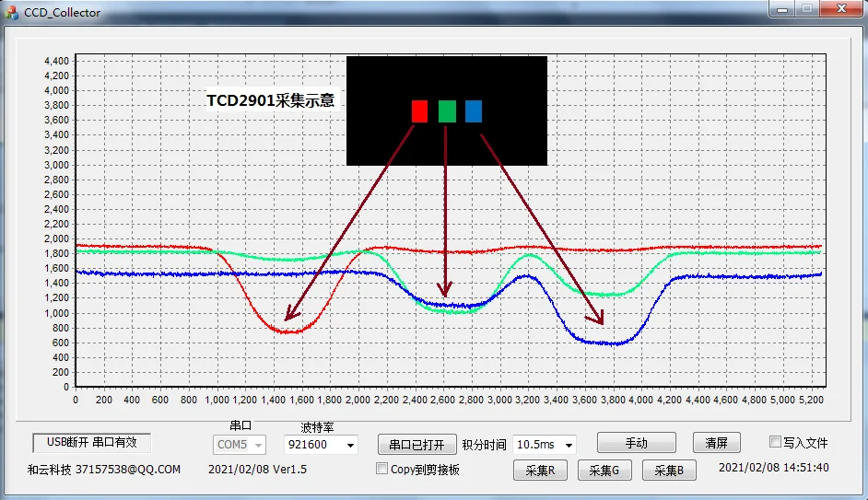This screenshot has width=868, height=500.
Task: Open the 921600 baud rate dropdown
Action: 321,445
